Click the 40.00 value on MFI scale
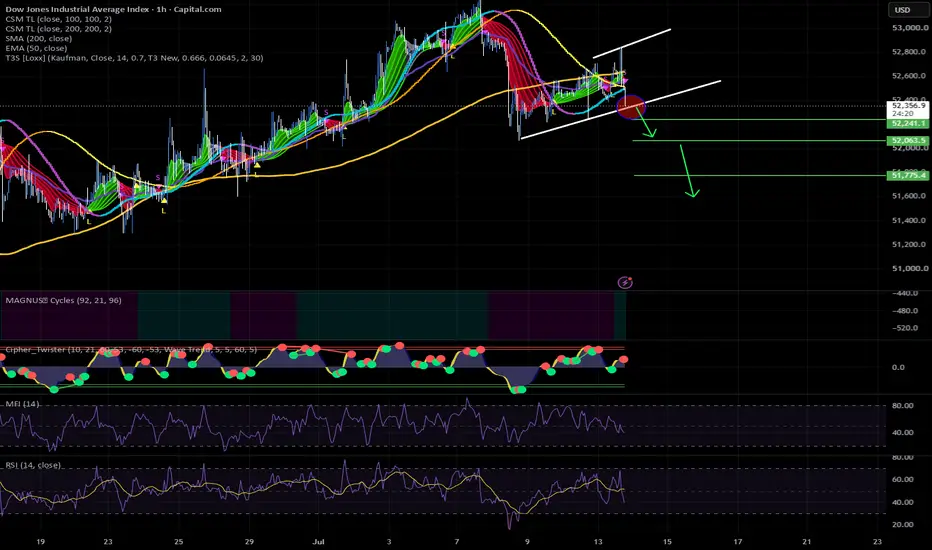 click(903, 432)
